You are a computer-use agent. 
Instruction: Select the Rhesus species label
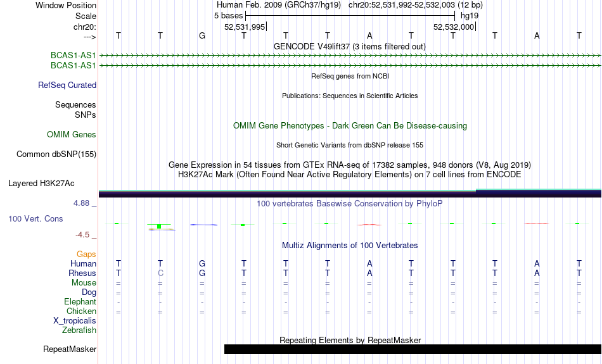tap(82, 273)
